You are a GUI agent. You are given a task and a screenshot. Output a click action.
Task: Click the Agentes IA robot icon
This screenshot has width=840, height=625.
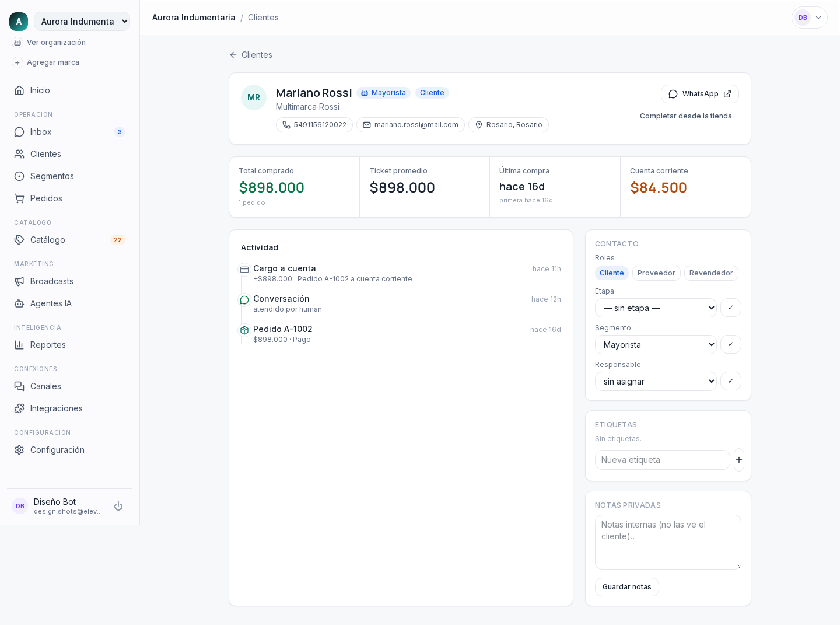pos(19,303)
